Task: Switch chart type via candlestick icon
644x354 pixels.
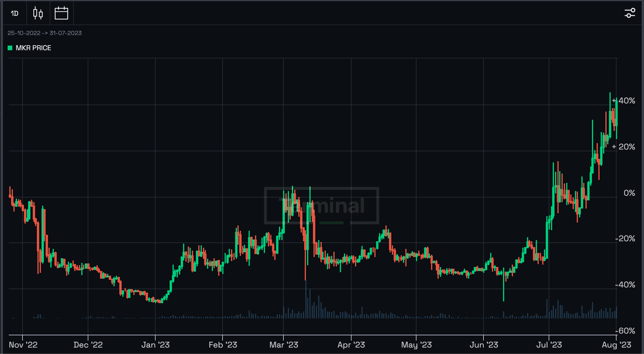Action: [38, 13]
